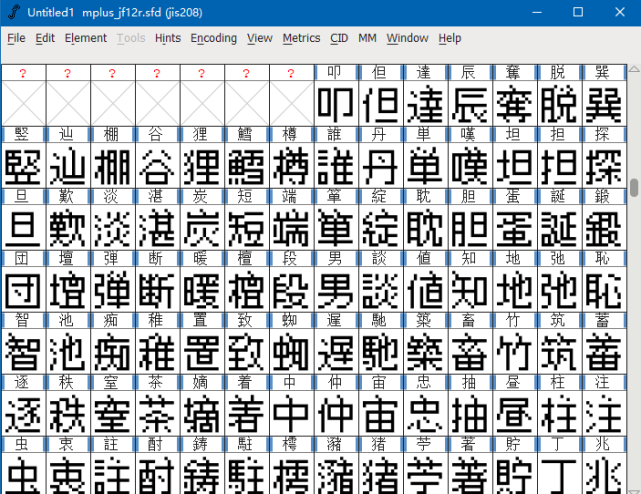Open the Element menu
Screen dimensions: 641x494
tap(85, 38)
